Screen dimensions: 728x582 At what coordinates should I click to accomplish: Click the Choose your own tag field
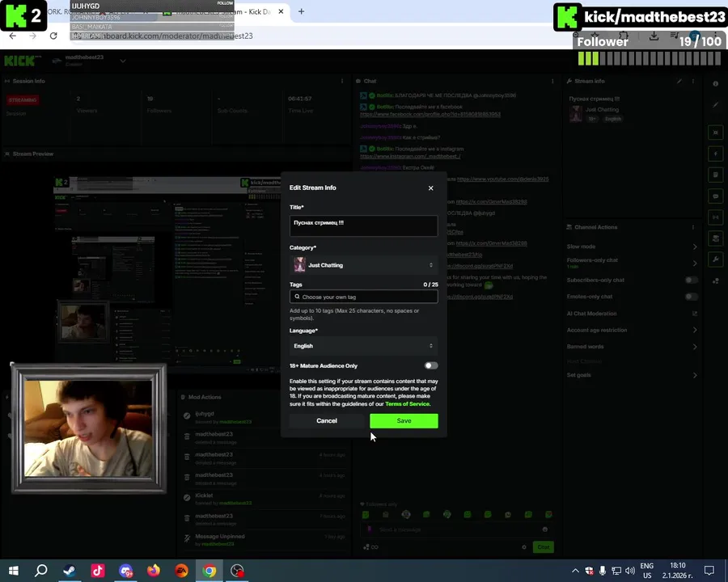coord(363,297)
